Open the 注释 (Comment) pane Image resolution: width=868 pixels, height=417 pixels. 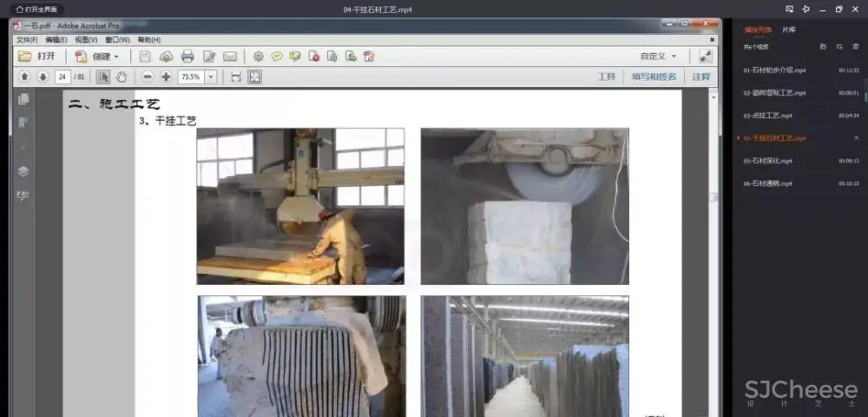tap(700, 76)
